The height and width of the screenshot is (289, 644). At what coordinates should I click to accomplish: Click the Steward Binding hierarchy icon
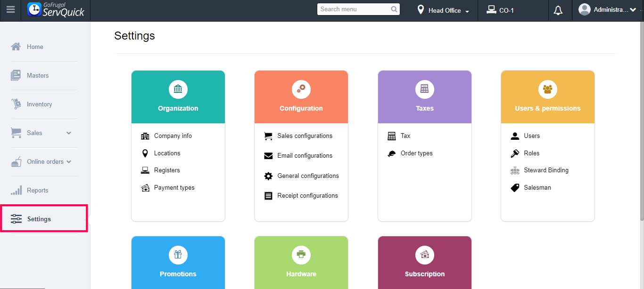coord(515,170)
